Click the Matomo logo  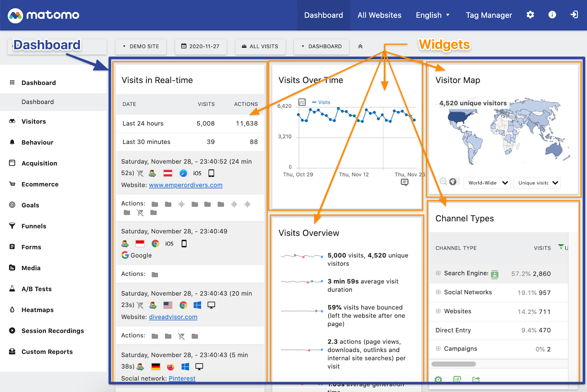pos(43,15)
